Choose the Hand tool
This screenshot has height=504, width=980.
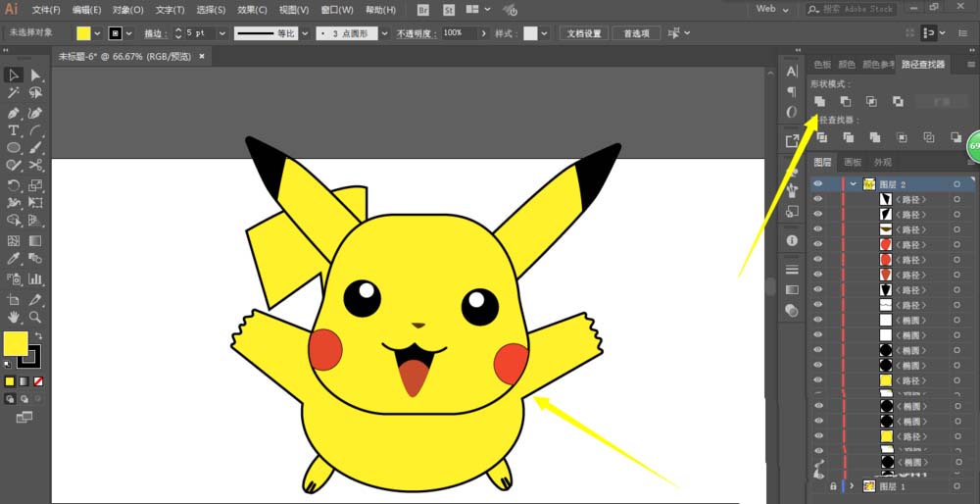coord(14,318)
